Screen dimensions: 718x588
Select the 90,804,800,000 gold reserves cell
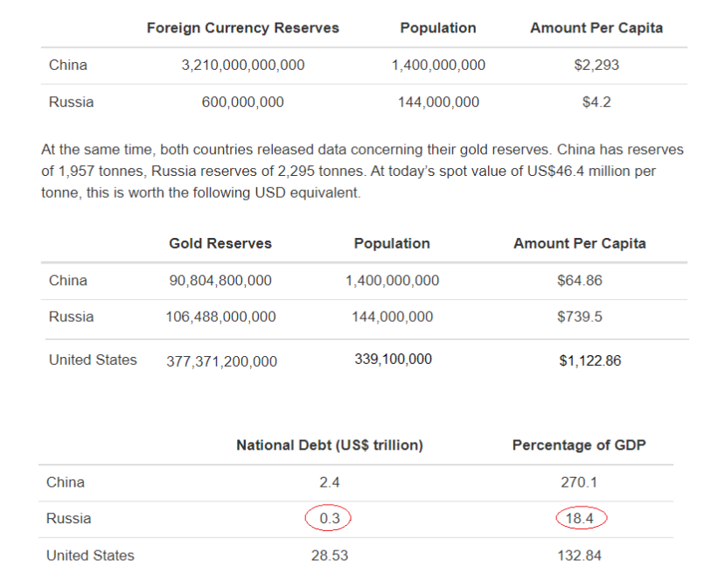pos(220,281)
